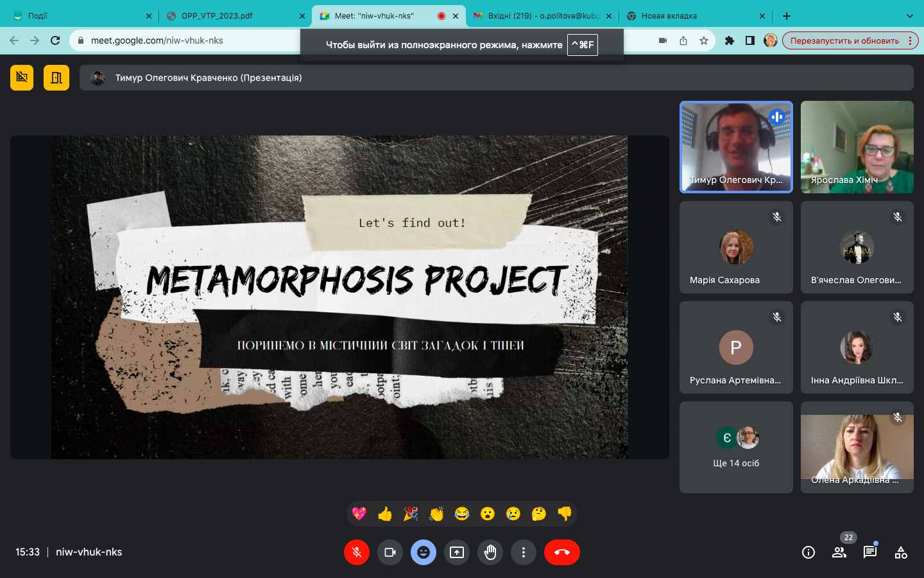Expand the 'Ще 14 осіб' participants tile

pyautogui.click(x=736, y=448)
